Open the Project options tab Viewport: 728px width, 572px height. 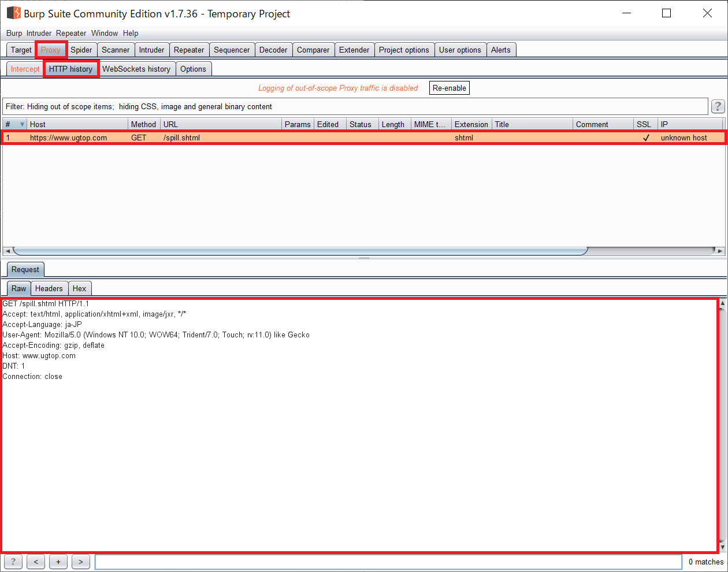tap(404, 50)
